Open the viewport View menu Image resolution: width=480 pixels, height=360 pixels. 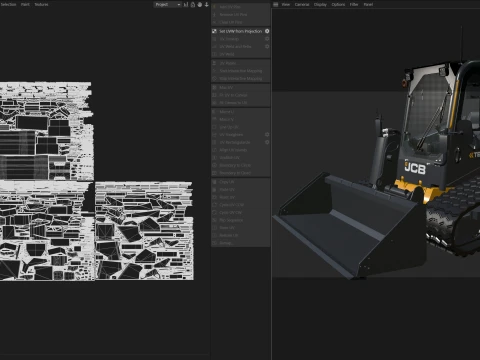click(286, 5)
